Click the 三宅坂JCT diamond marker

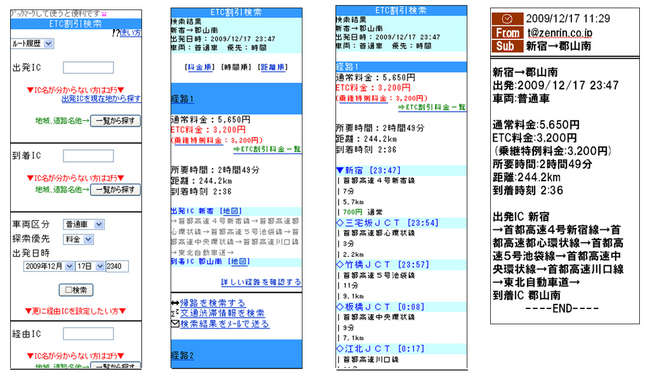340,223
